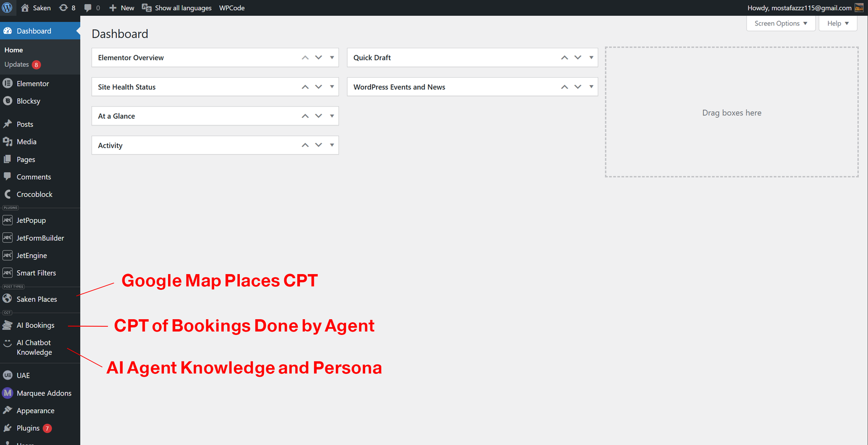This screenshot has height=445, width=868.
Task: Click the user avatar beside Howdy greeting
Action: pos(859,8)
